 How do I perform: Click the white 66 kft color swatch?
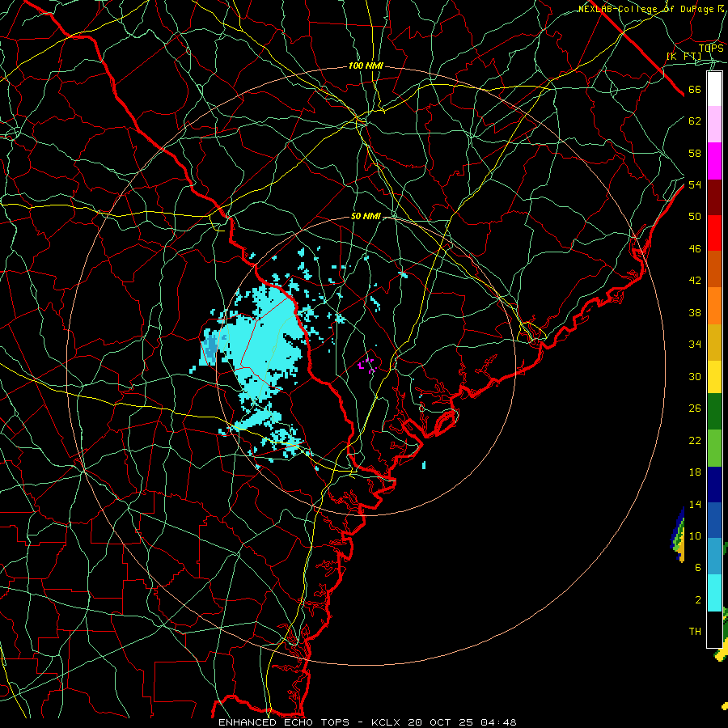[714, 89]
